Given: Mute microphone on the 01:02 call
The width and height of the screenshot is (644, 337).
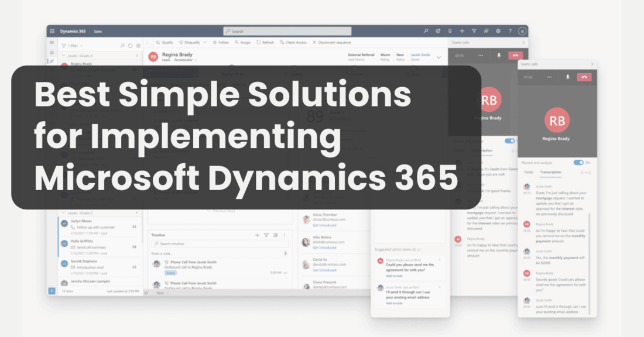Looking at the screenshot, I should tap(568, 77).
